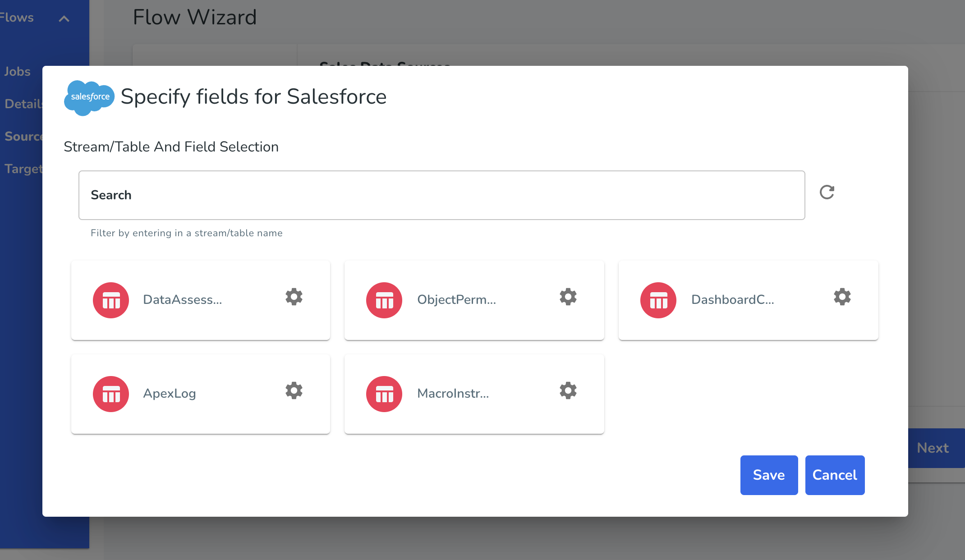Screen dimensions: 965x560
Task: Open Details in the sidebar
Action: pos(23,104)
